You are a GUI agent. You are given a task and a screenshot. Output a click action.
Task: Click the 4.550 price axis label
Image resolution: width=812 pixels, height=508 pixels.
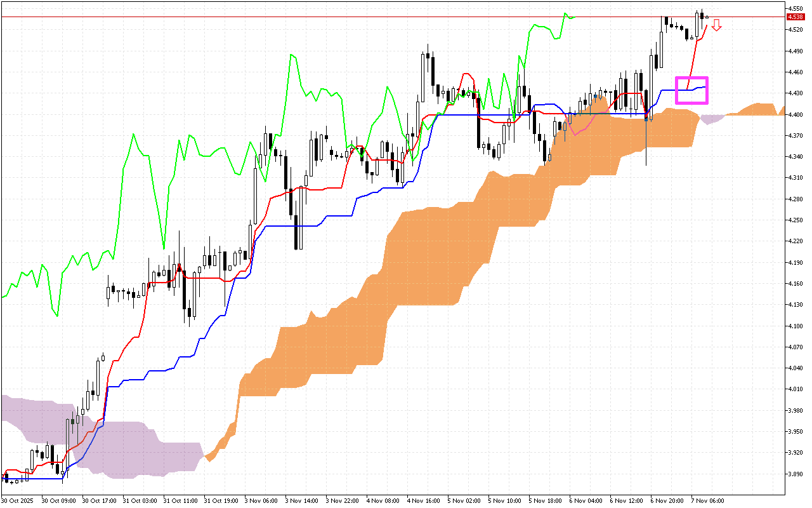(794, 8)
